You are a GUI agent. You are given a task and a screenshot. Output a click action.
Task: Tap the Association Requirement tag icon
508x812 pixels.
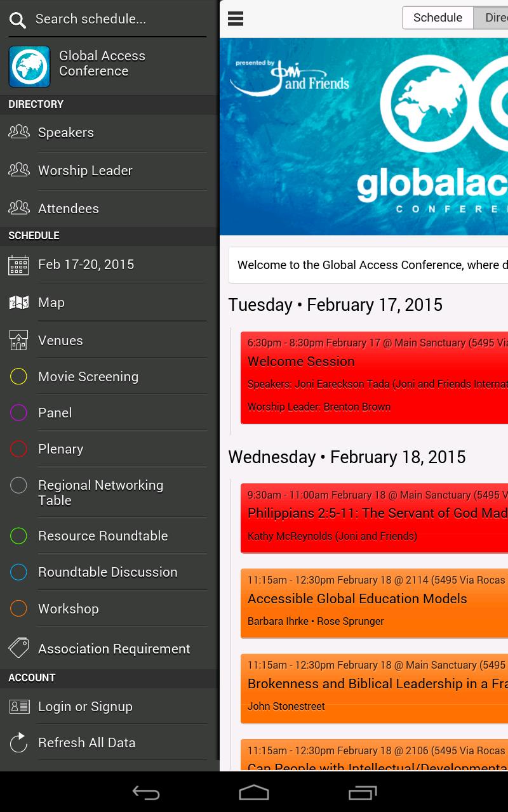(x=18, y=648)
